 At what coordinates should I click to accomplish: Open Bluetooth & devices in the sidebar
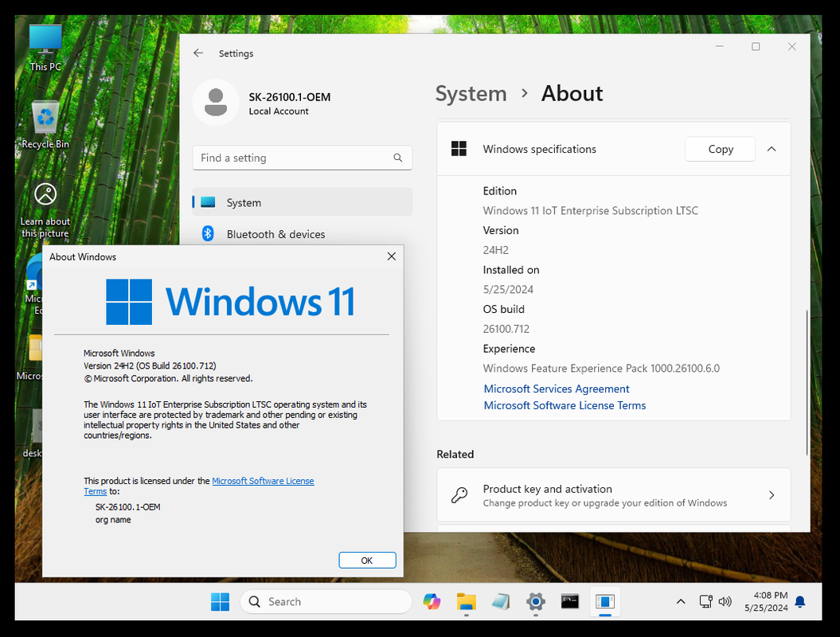302,233
